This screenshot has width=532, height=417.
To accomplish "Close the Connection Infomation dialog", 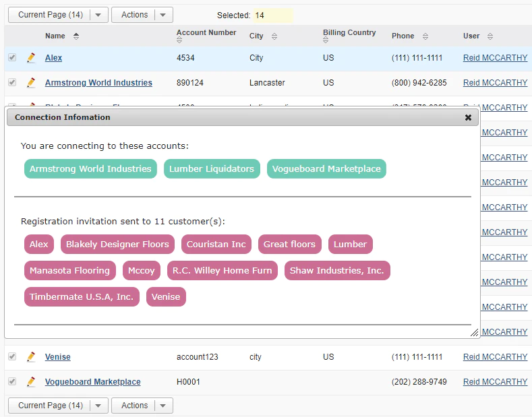I will (x=468, y=117).
